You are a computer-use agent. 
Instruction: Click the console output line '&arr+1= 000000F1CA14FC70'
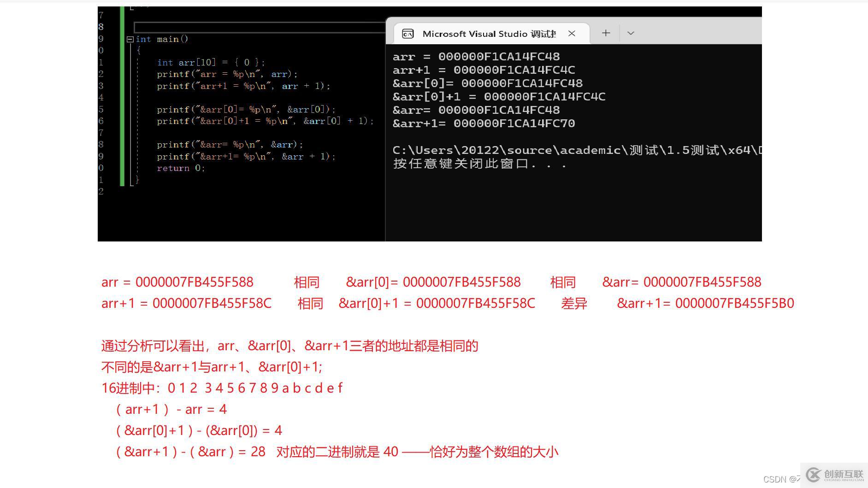484,123
